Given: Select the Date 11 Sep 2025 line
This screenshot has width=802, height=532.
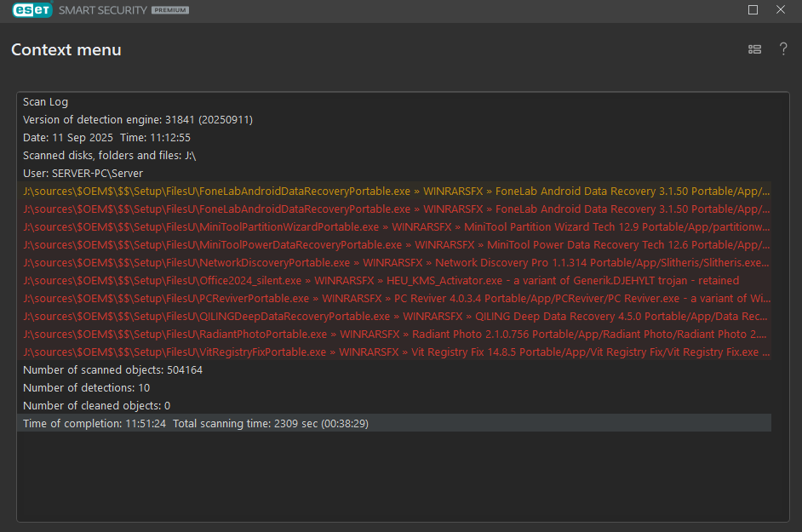Looking at the screenshot, I should coord(394,138).
